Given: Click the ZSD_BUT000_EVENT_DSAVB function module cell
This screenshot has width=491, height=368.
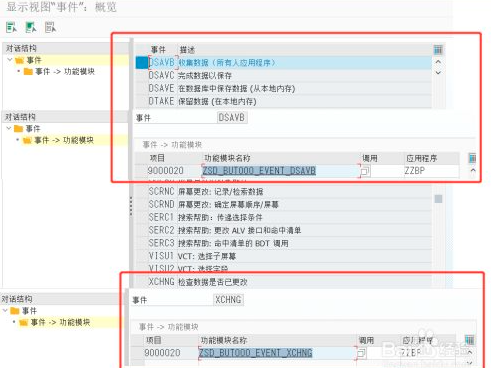Looking at the screenshot, I should click(x=281, y=171).
